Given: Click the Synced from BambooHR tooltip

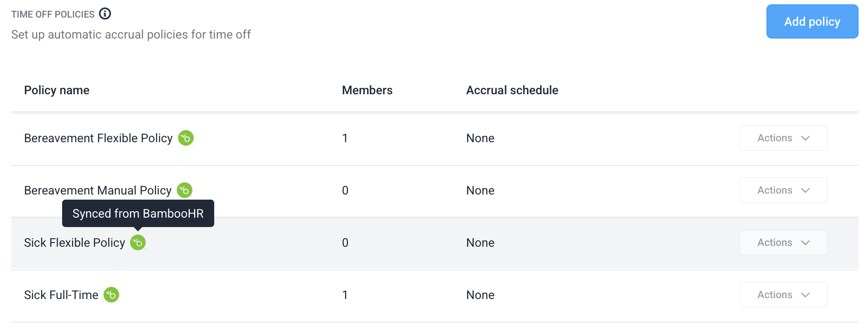Looking at the screenshot, I should coord(138,213).
